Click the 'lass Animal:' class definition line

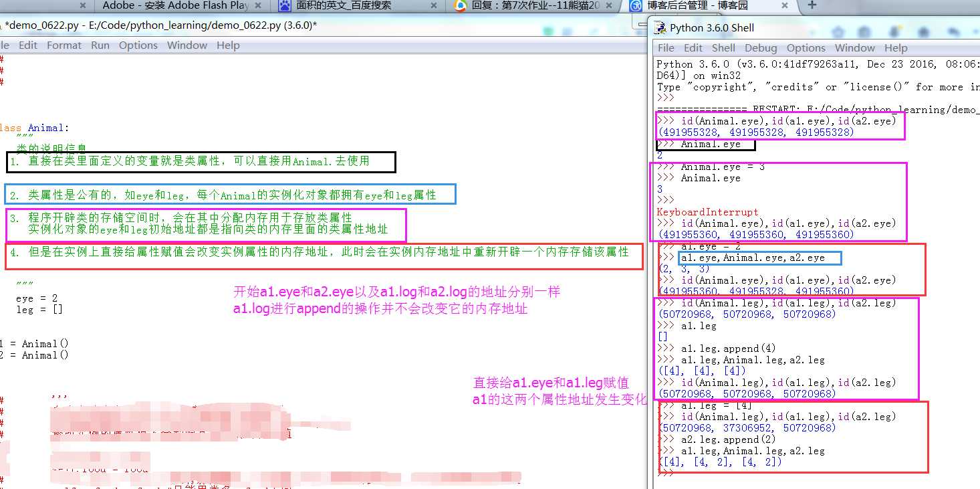(34, 128)
